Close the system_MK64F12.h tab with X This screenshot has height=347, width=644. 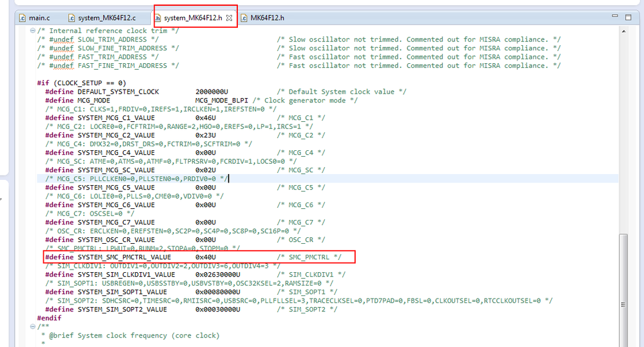click(229, 17)
